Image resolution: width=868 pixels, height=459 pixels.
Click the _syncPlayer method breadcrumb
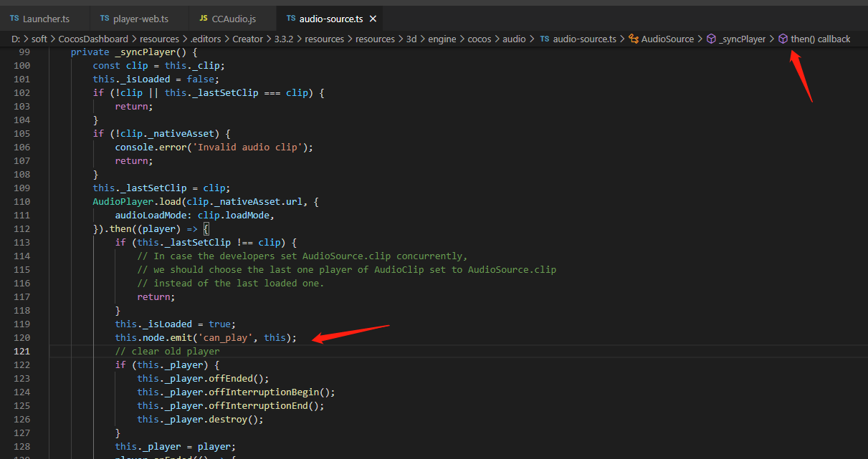click(743, 39)
